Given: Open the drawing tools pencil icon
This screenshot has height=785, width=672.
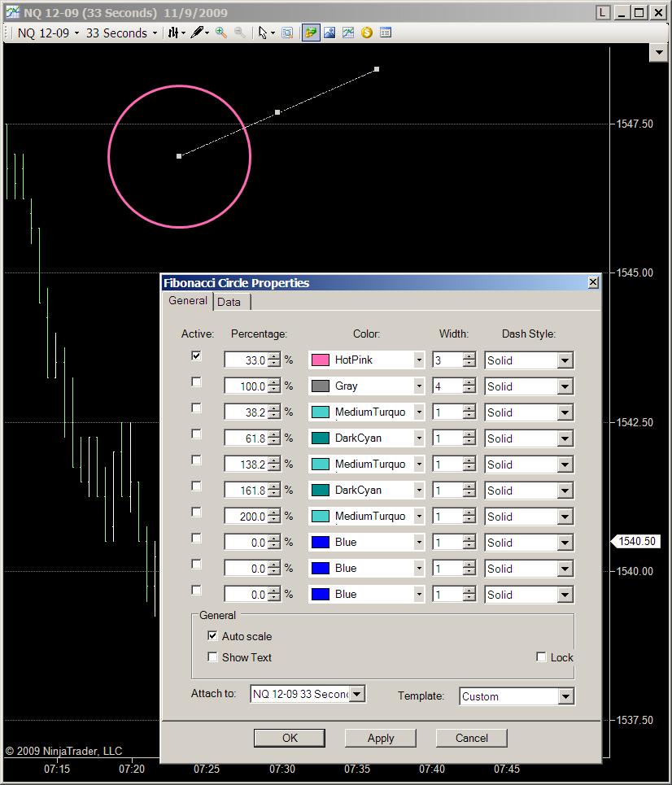Looking at the screenshot, I should tap(199, 33).
